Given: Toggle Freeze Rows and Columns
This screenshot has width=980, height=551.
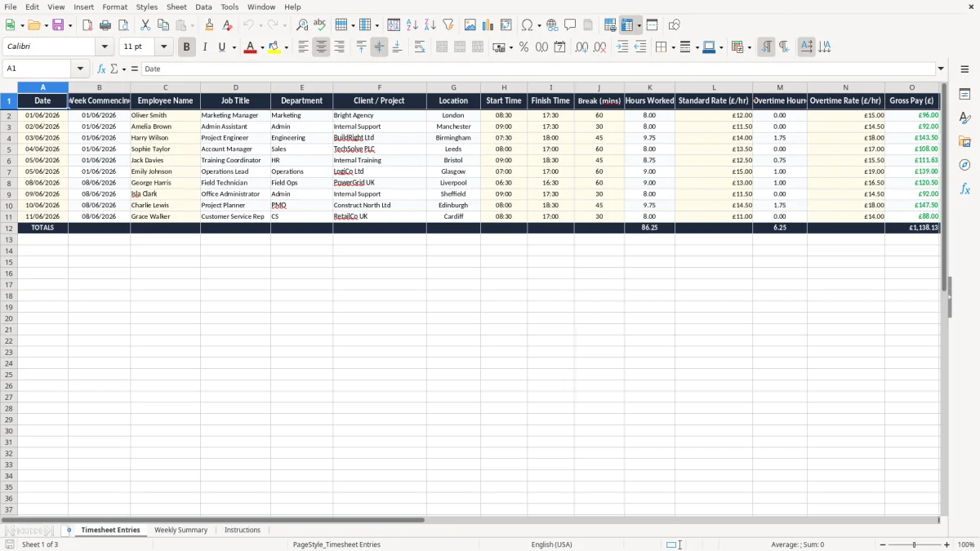Looking at the screenshot, I should point(627,25).
